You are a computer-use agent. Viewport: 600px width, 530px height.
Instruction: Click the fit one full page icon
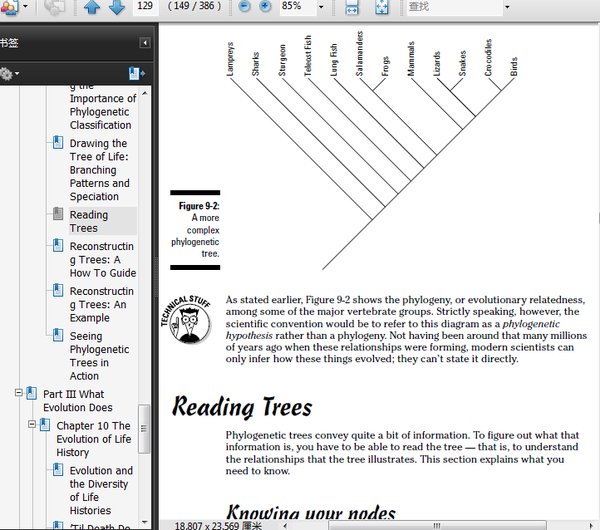(x=382, y=7)
